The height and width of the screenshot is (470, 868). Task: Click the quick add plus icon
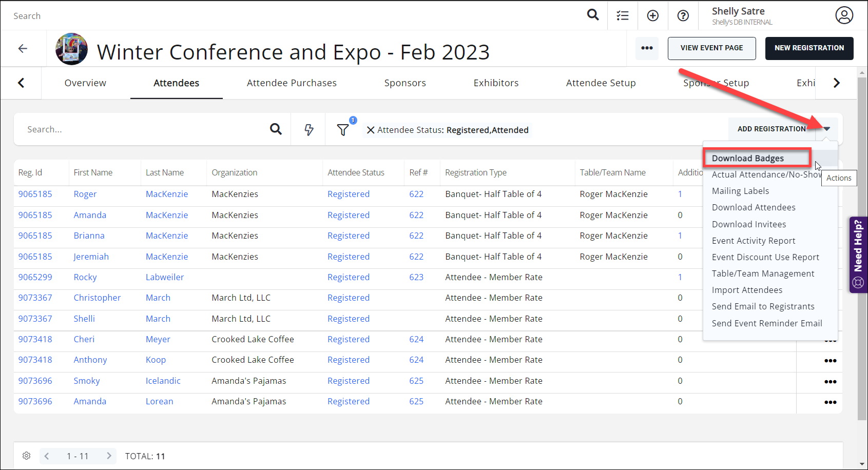tap(653, 15)
